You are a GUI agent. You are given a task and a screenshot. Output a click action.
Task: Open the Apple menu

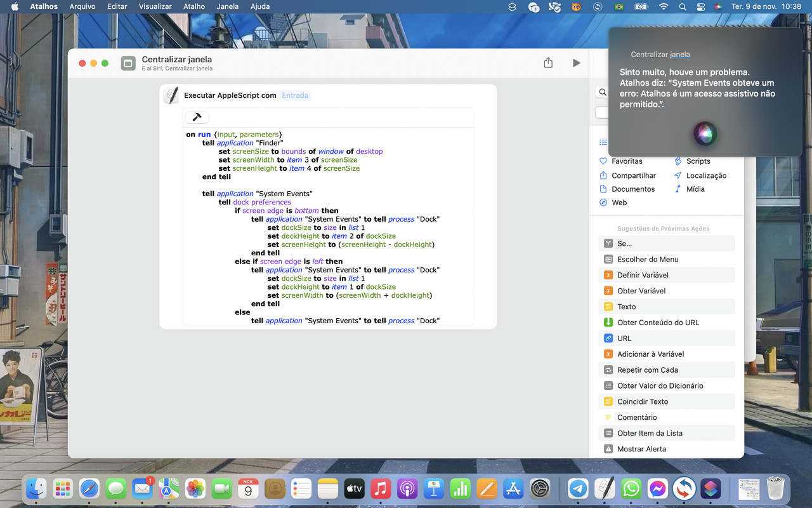(15, 6)
